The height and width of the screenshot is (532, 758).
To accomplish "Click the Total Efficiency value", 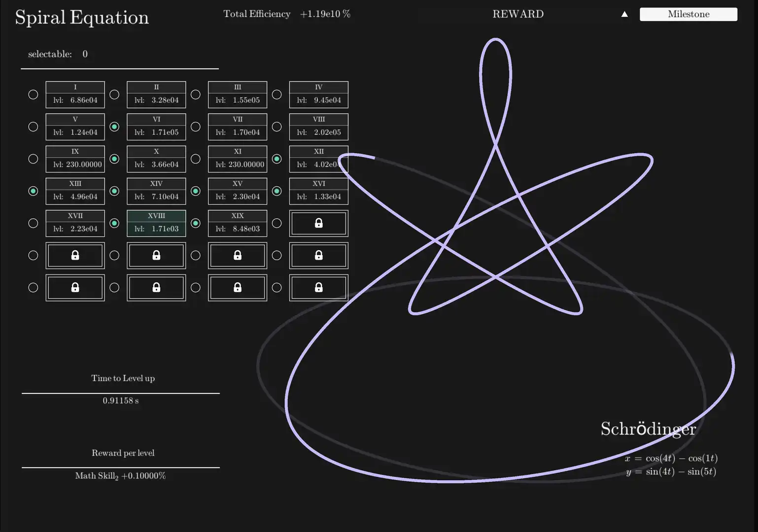I will [x=325, y=14].
